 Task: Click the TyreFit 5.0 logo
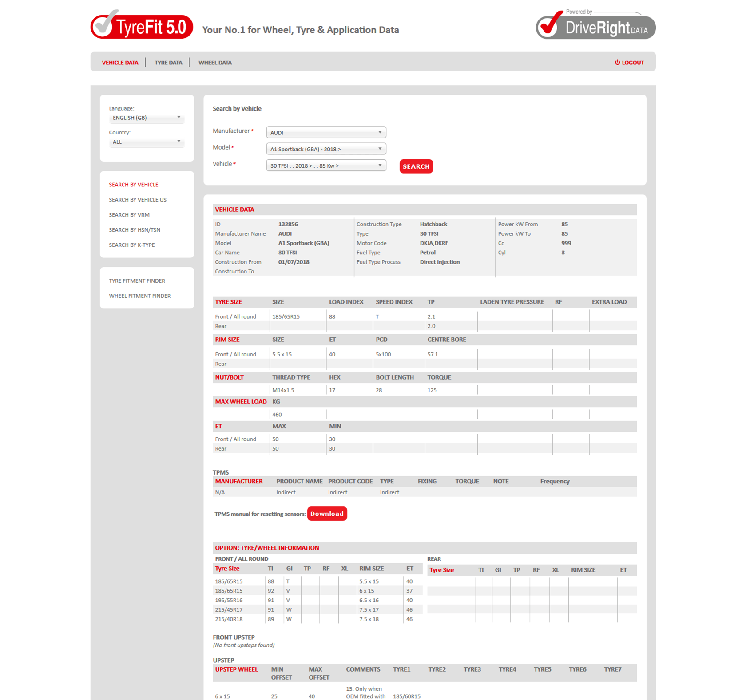point(141,26)
